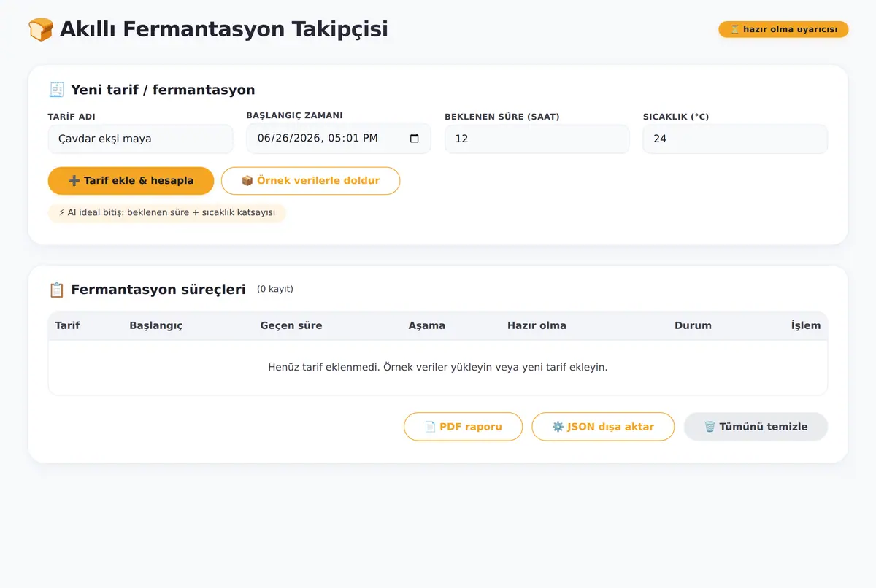Click the 'BAŞLANGIÇ ZAMANI' field label
Screen dimensions: 876x588
click(294, 115)
